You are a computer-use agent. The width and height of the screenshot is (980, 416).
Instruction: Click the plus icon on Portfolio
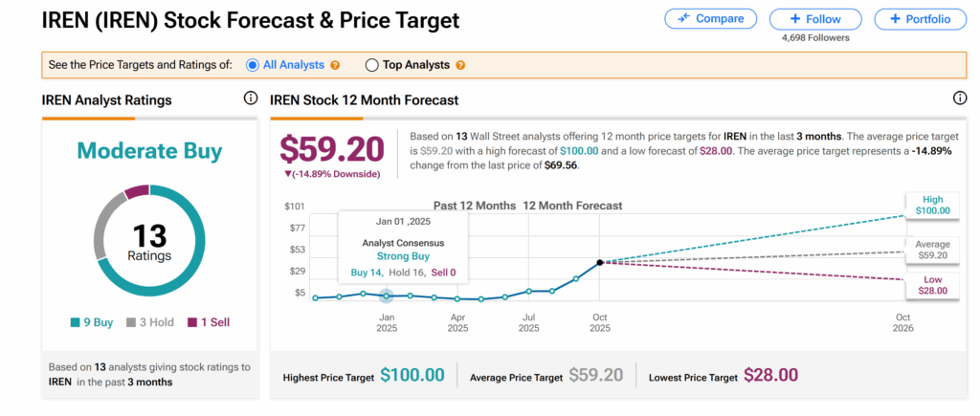[895, 19]
